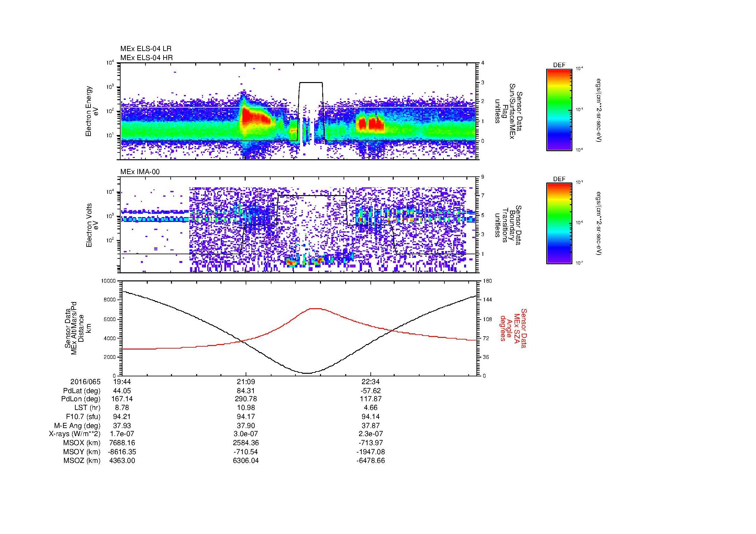Click the 'Electron Energy eV' axis label
Screen dimensions: 756x534
point(92,111)
